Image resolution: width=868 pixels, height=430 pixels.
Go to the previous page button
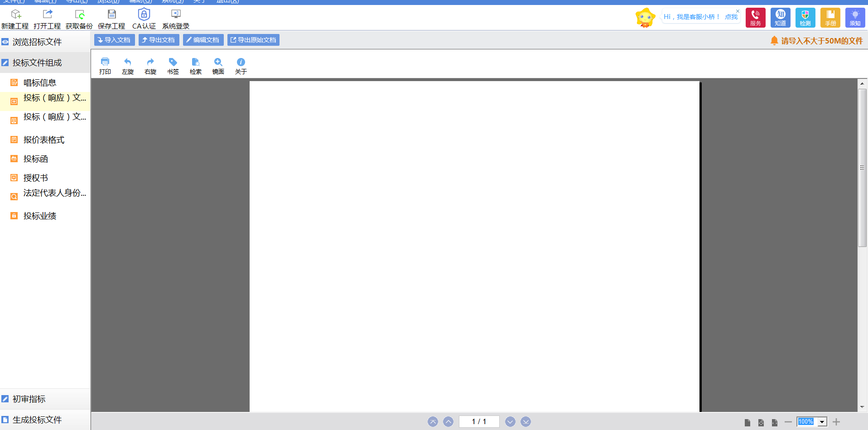click(x=448, y=422)
